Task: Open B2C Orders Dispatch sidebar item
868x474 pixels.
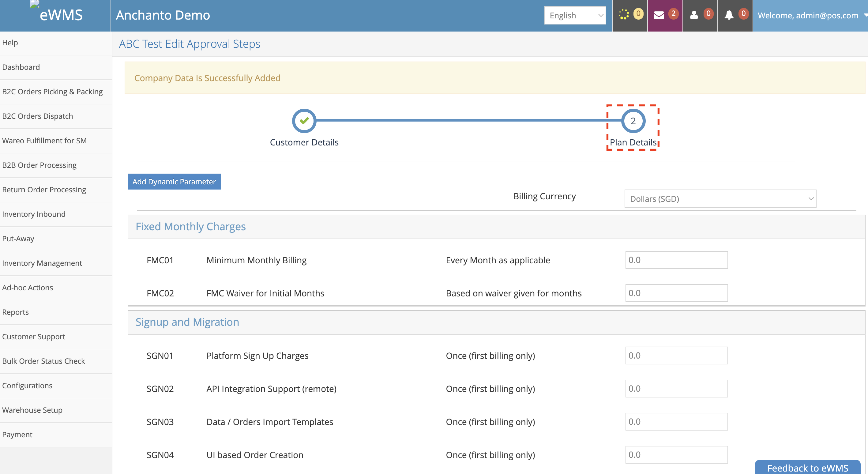Action: click(37, 116)
